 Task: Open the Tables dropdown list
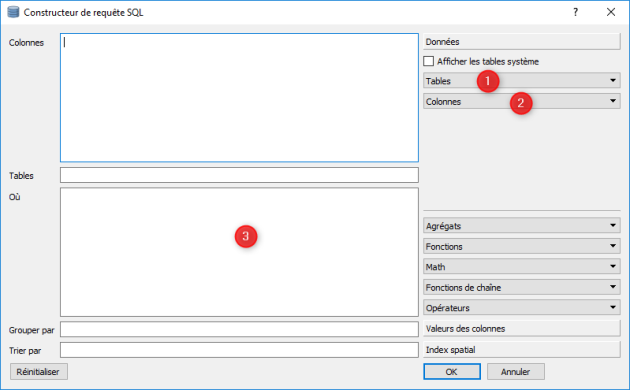click(522, 81)
